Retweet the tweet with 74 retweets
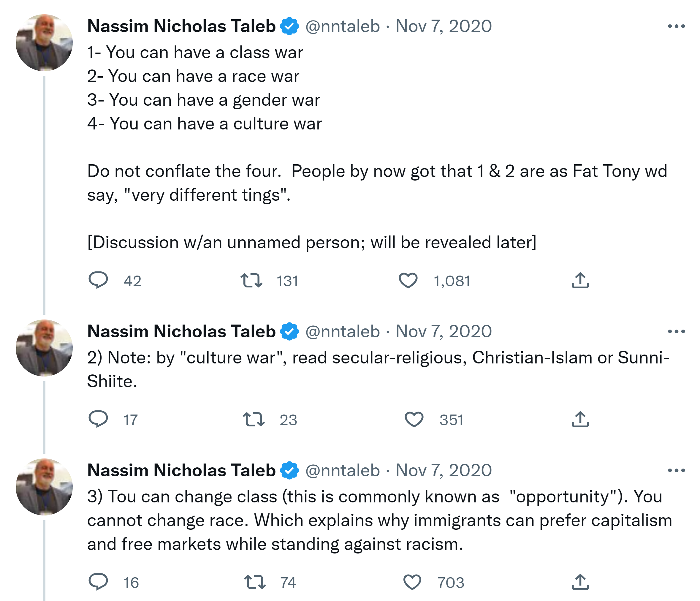Screen dimensions: 700x601 point(255,582)
